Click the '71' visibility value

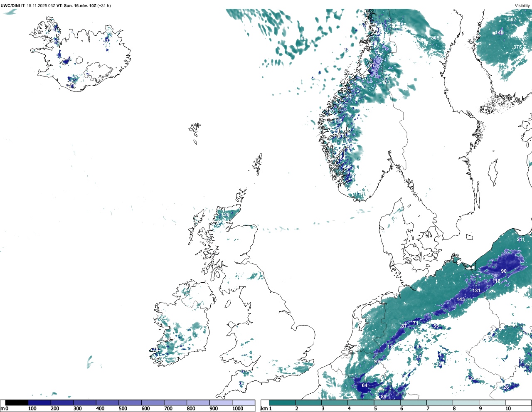pos(415,323)
